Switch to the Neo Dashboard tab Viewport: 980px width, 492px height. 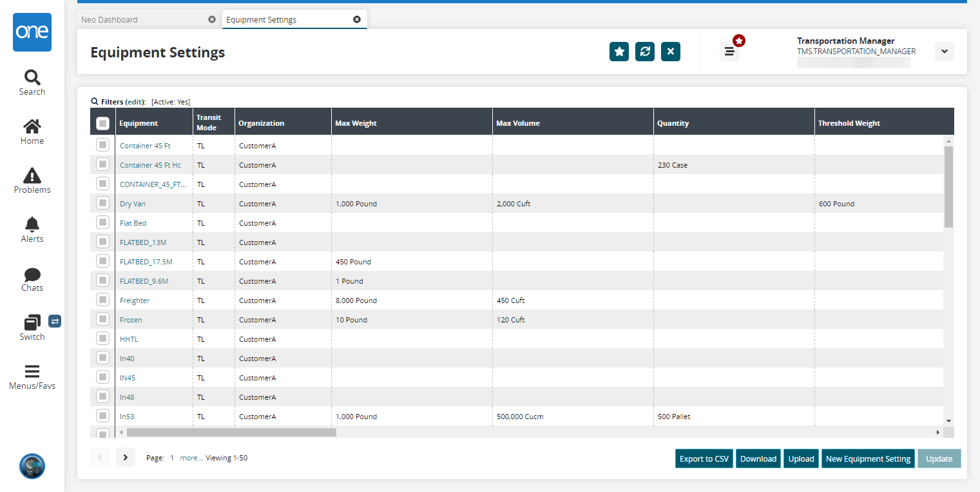[x=110, y=20]
